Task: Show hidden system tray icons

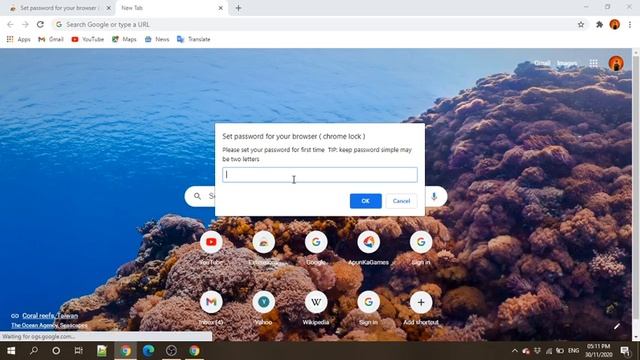Action: 514,351
